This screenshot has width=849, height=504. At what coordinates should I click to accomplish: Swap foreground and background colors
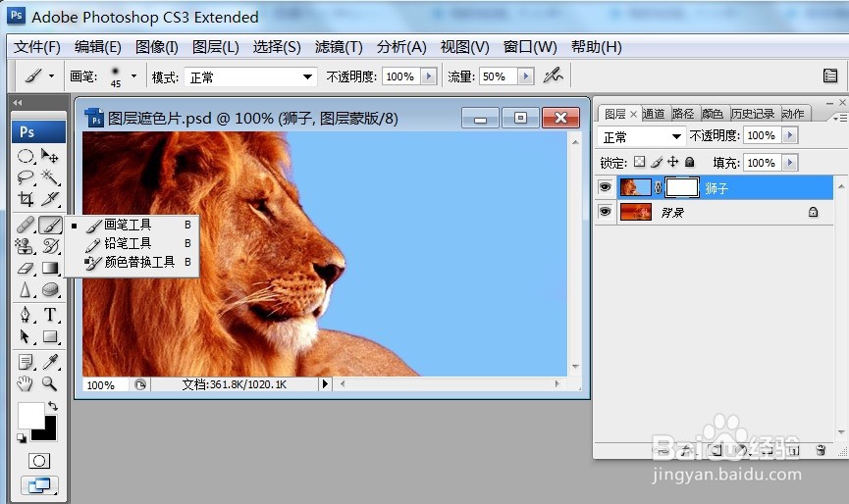pos(53,406)
